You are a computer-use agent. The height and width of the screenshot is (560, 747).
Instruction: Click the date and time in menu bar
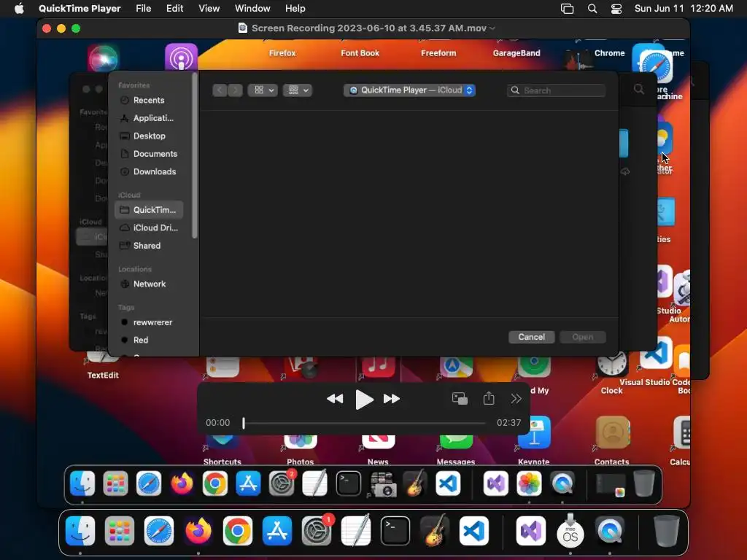click(684, 9)
